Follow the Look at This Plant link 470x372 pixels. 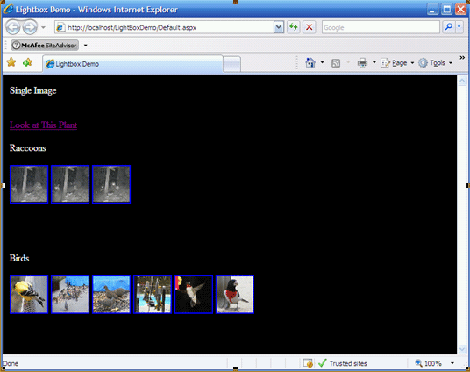(44, 125)
